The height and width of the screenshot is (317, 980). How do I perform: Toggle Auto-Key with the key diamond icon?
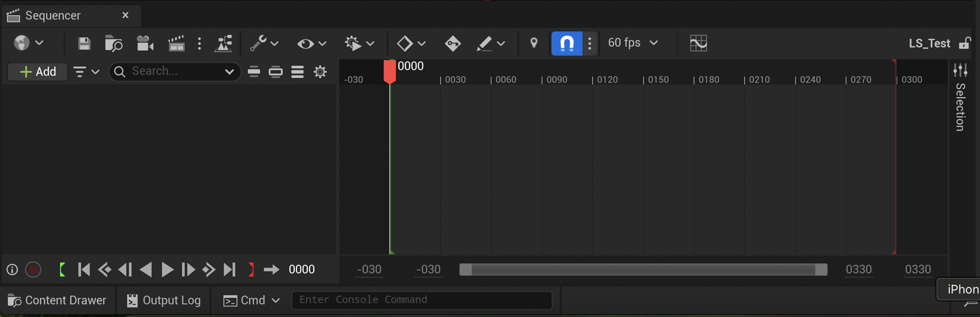(453, 44)
